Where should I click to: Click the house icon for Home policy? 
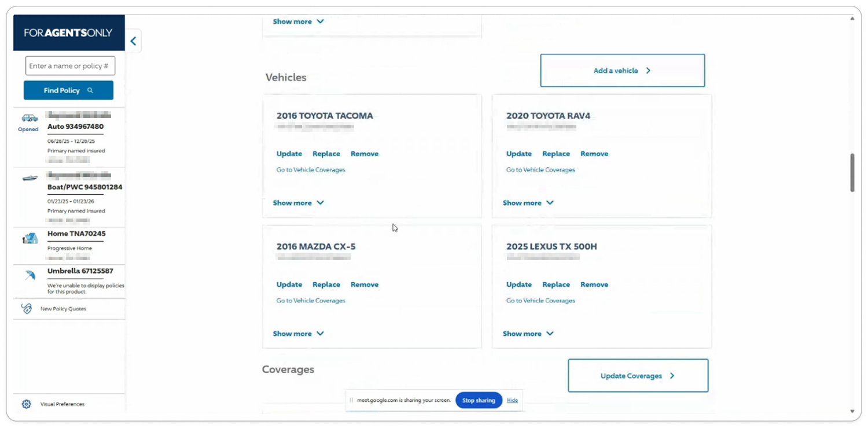pyautogui.click(x=30, y=238)
